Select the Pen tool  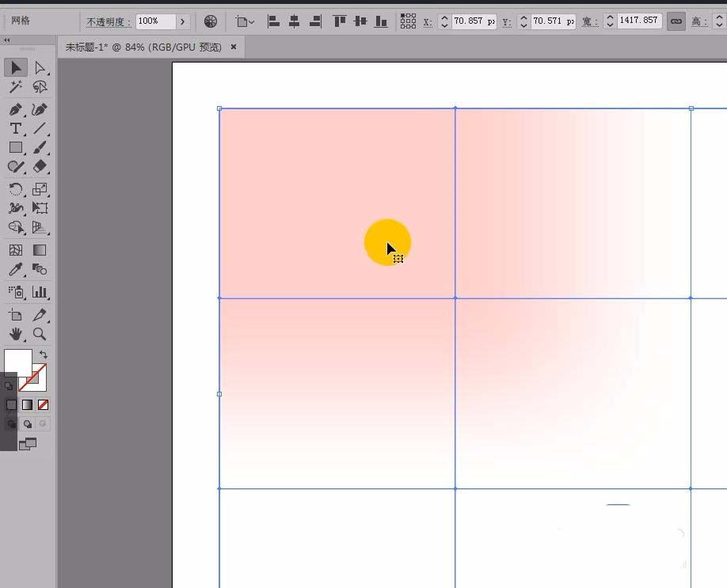tap(16, 110)
